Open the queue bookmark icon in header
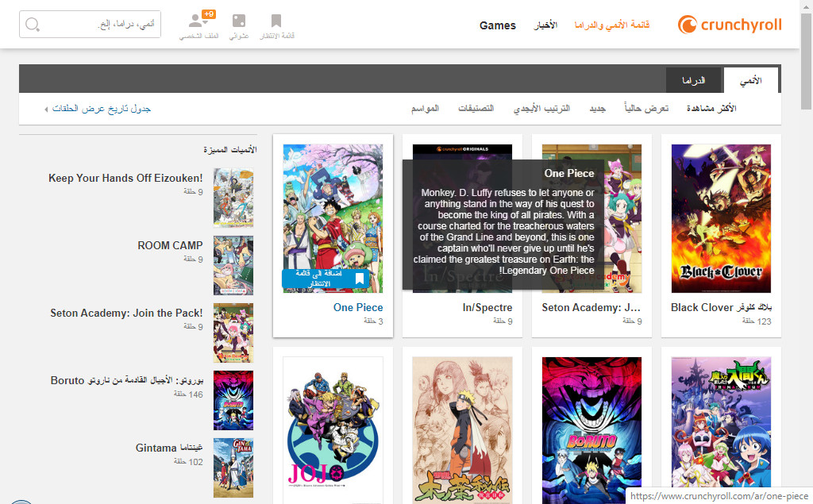Screen dimensions: 813x504 point(276,21)
